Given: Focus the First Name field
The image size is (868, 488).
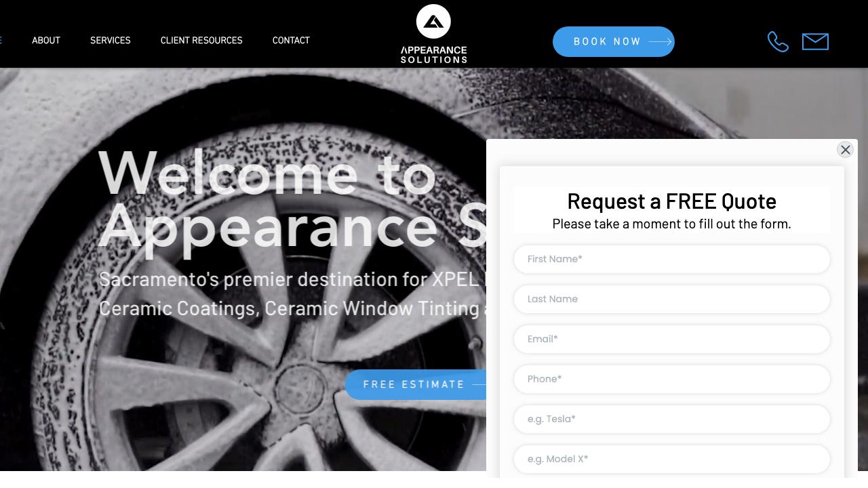Looking at the screenshot, I should pos(671,259).
